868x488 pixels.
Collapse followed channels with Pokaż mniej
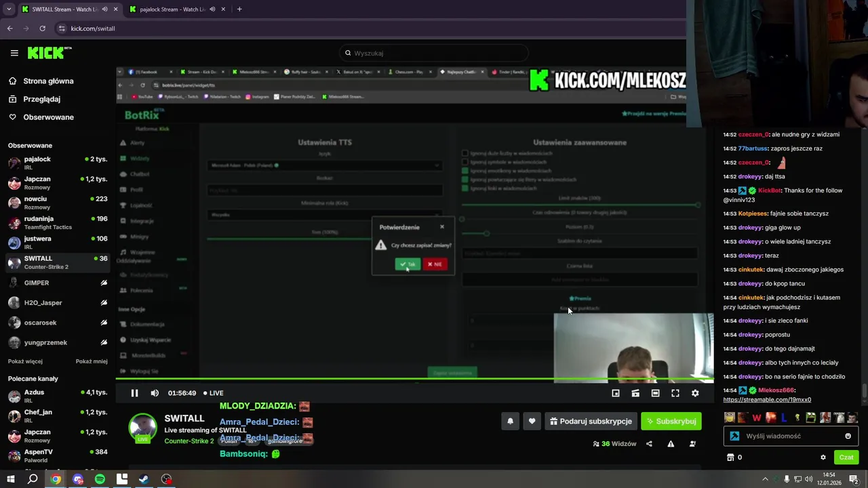[x=92, y=361]
